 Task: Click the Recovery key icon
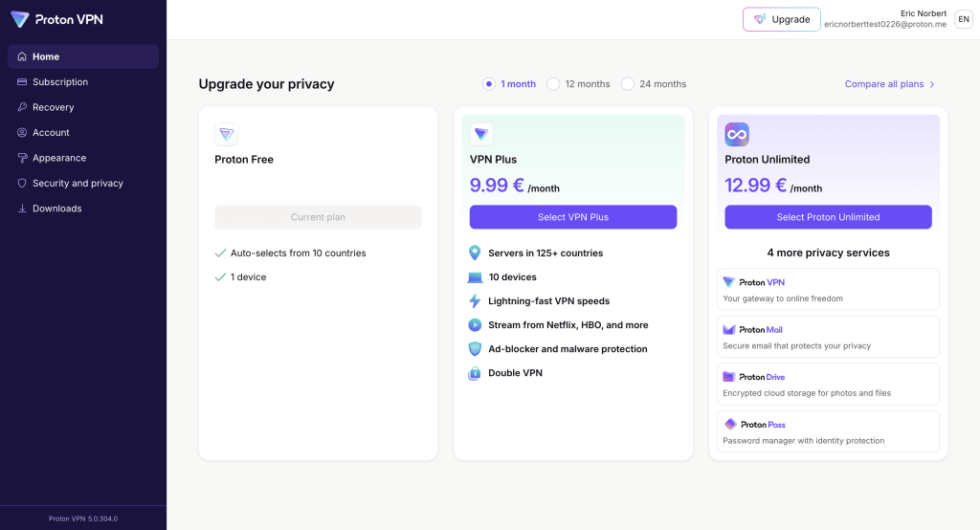tap(22, 107)
